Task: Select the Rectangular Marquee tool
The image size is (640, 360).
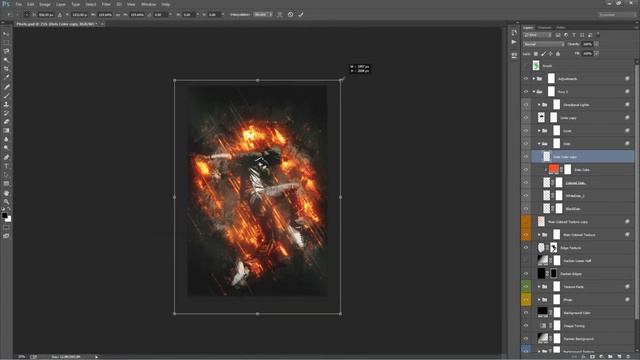Action: (x=6, y=42)
